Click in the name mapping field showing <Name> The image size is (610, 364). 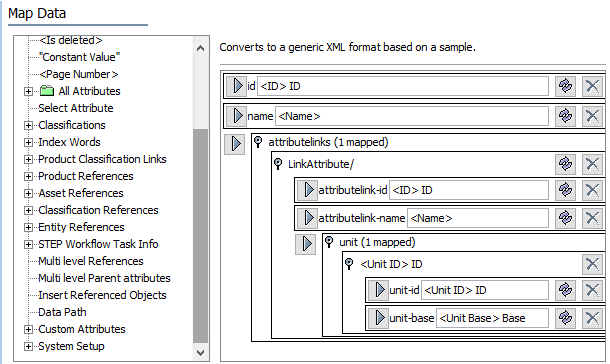[412, 116]
